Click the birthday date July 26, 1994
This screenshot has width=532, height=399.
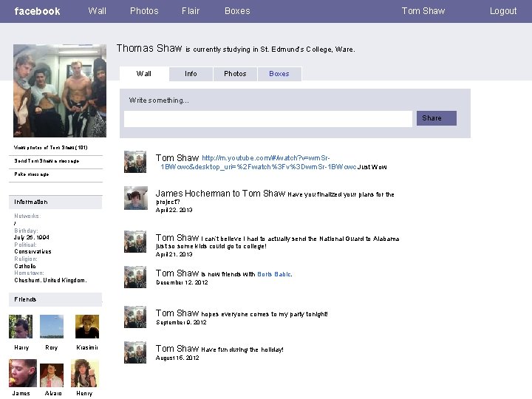click(32, 237)
